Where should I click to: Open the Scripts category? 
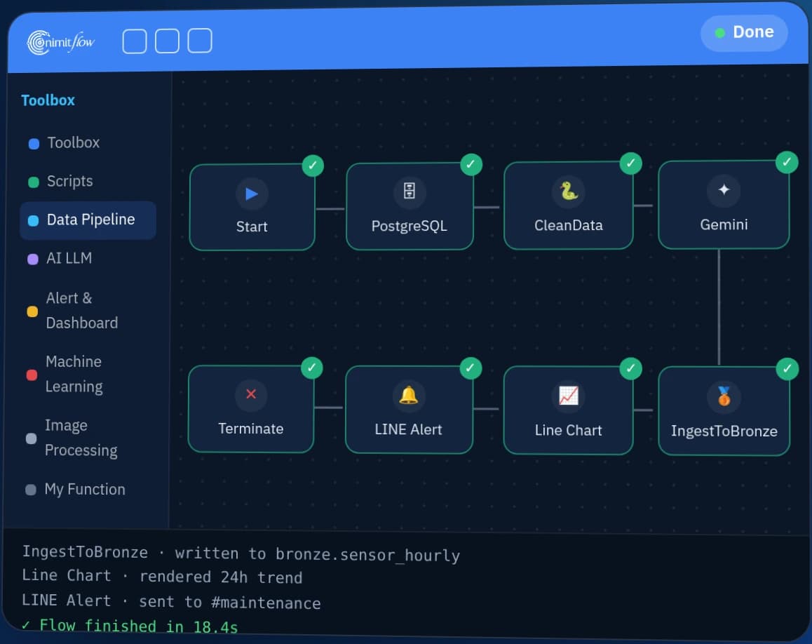tap(88, 181)
